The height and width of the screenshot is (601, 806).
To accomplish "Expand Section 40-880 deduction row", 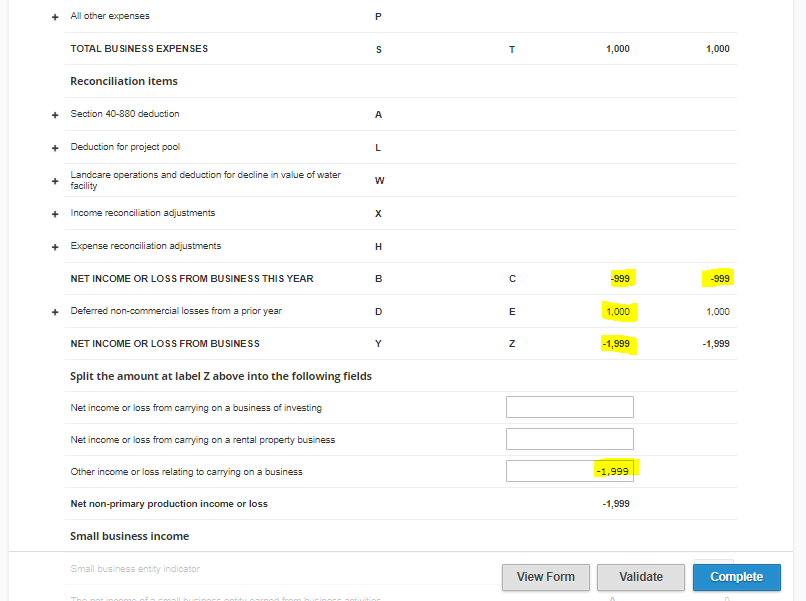I will point(55,115).
